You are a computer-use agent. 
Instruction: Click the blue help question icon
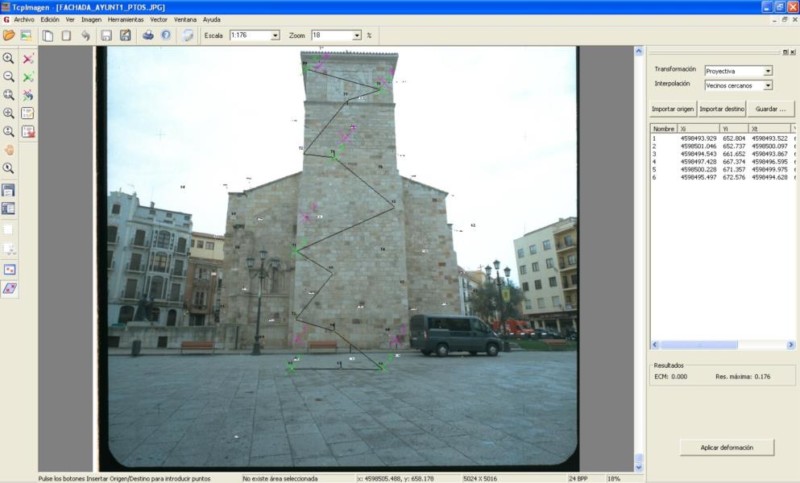point(166,35)
